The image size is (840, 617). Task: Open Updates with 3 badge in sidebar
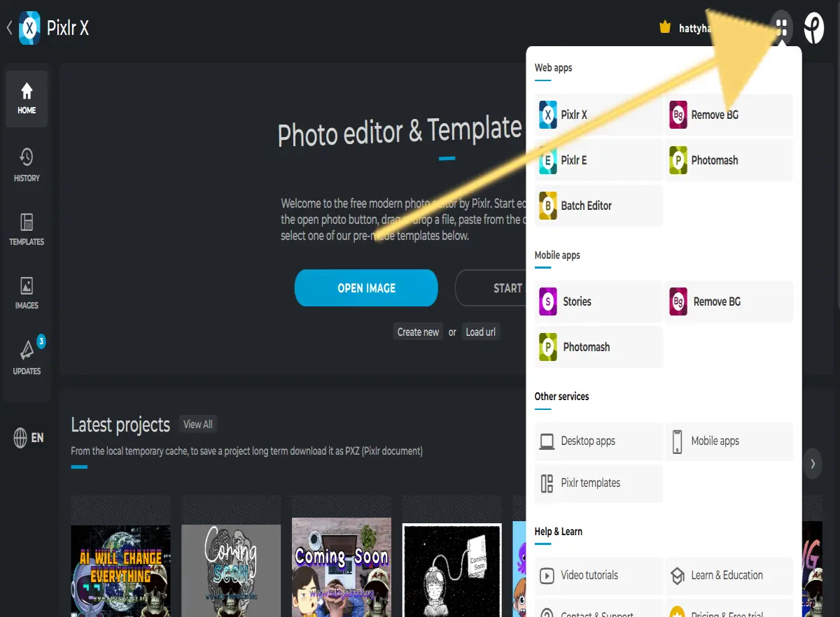click(x=27, y=357)
